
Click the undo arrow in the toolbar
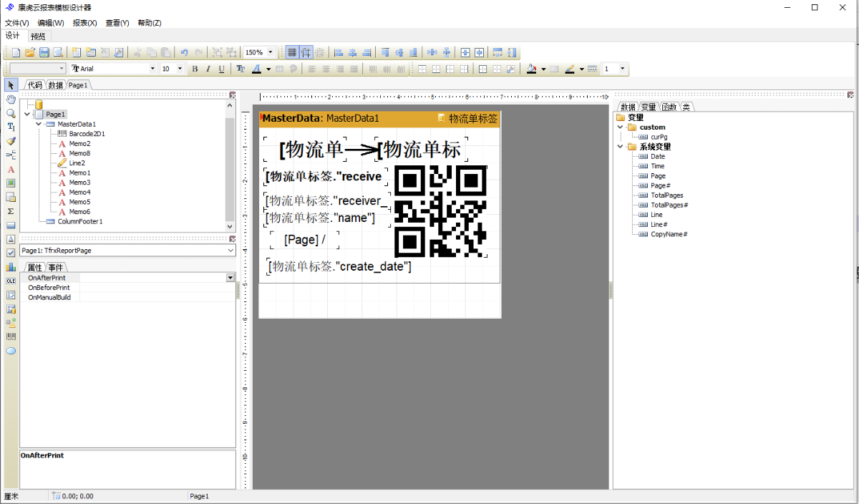click(x=184, y=52)
